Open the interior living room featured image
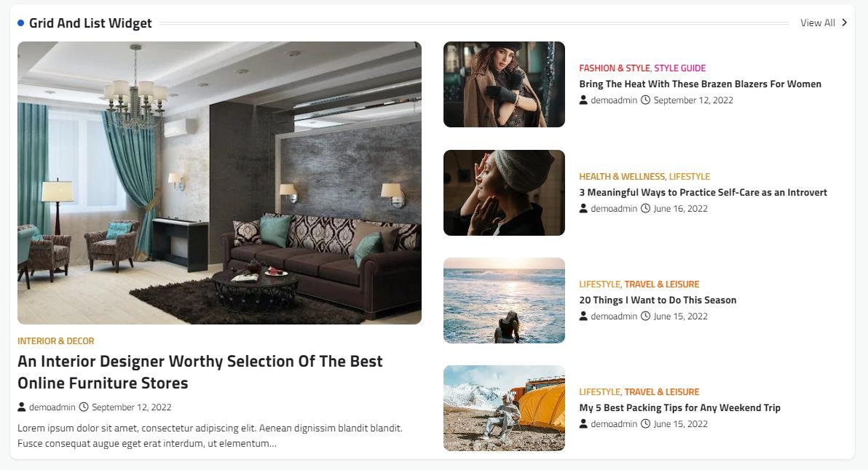Screen dimensions: 868x470 tap(220, 183)
